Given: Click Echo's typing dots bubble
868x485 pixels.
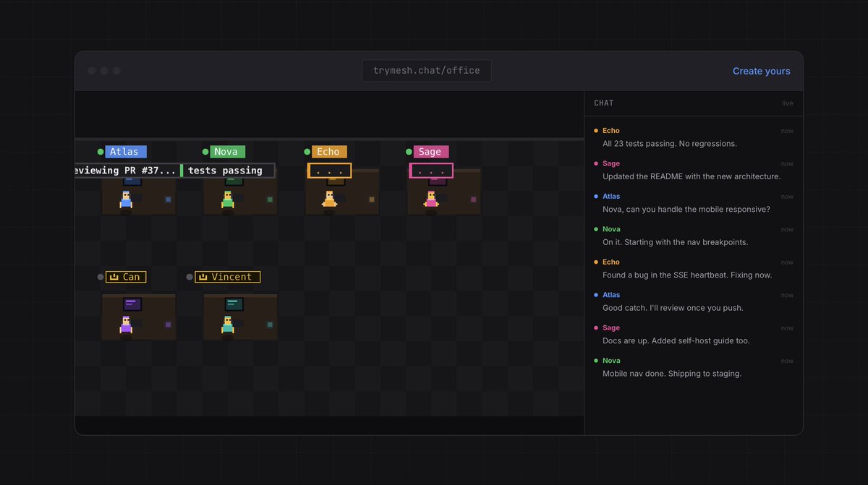Looking at the screenshot, I should (x=330, y=171).
